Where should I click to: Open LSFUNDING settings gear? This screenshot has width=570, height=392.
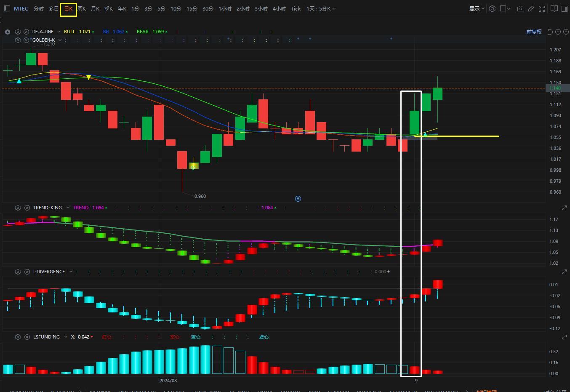point(18,337)
